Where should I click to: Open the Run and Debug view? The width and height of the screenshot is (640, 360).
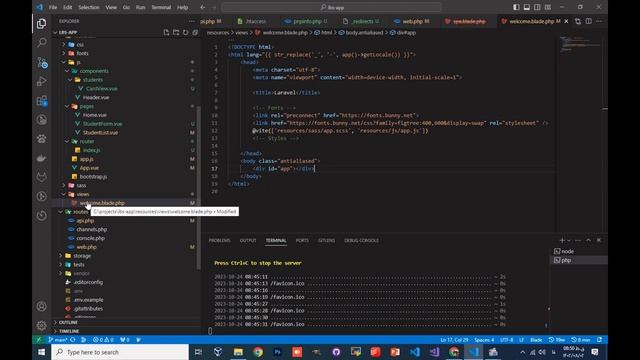tap(41, 81)
